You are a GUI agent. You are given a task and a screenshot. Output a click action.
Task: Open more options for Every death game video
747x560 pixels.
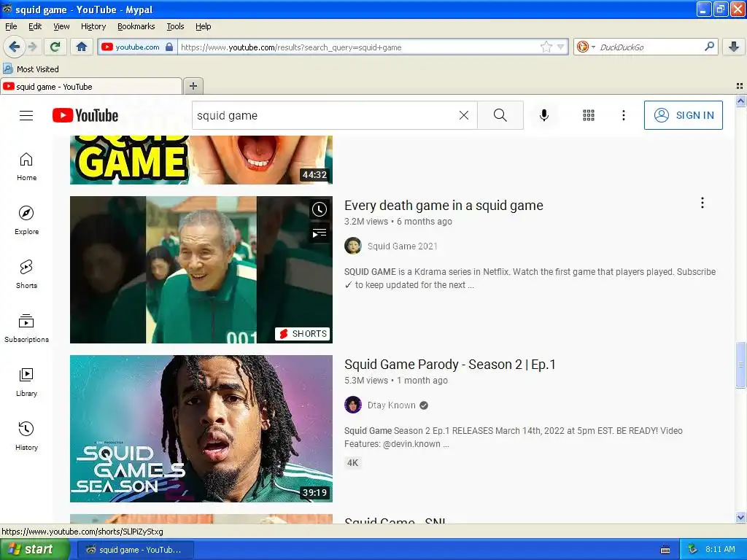(703, 203)
